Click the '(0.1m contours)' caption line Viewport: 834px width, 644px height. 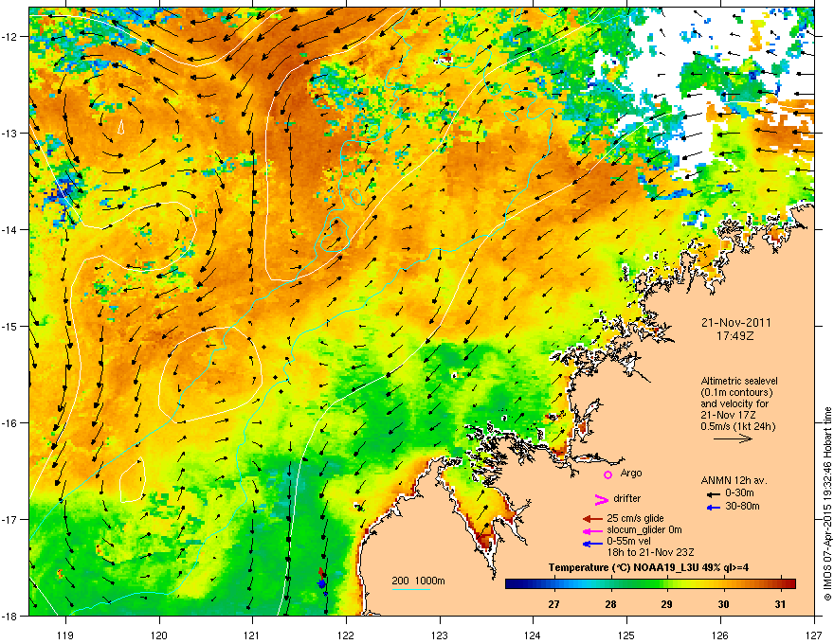(x=736, y=393)
